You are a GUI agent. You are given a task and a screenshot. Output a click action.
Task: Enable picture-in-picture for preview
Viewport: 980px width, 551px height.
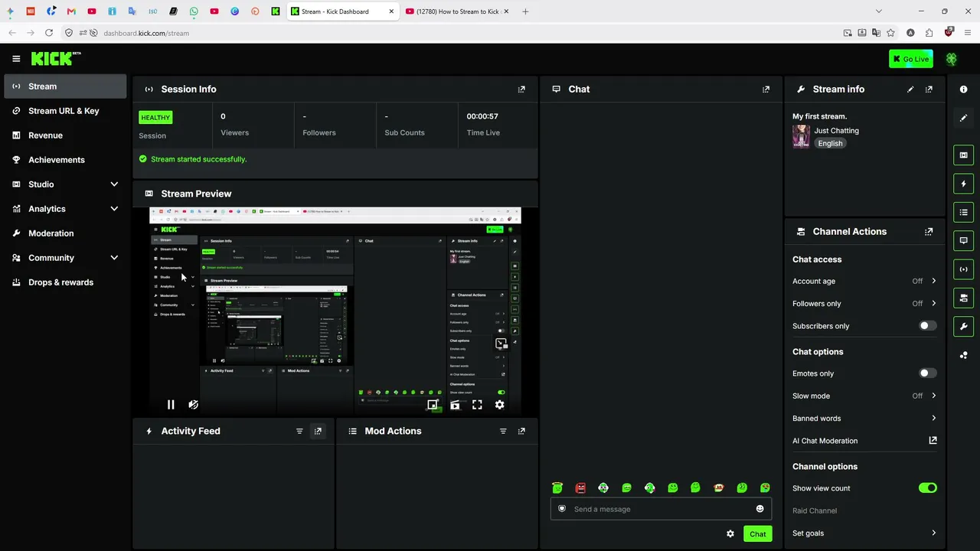[x=433, y=405]
